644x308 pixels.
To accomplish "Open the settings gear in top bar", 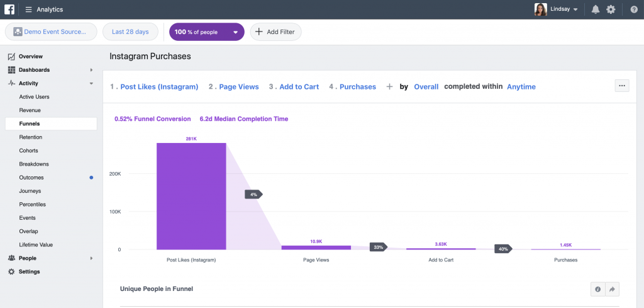I will 611,9.
